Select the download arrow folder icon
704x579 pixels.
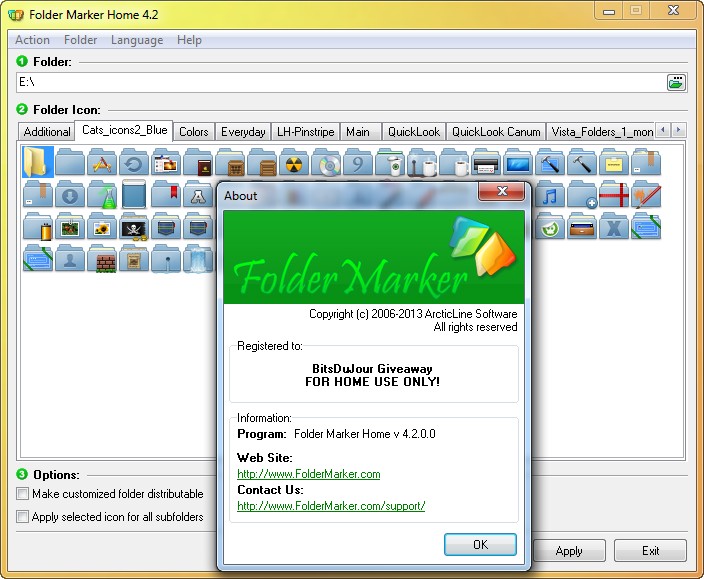pos(70,194)
